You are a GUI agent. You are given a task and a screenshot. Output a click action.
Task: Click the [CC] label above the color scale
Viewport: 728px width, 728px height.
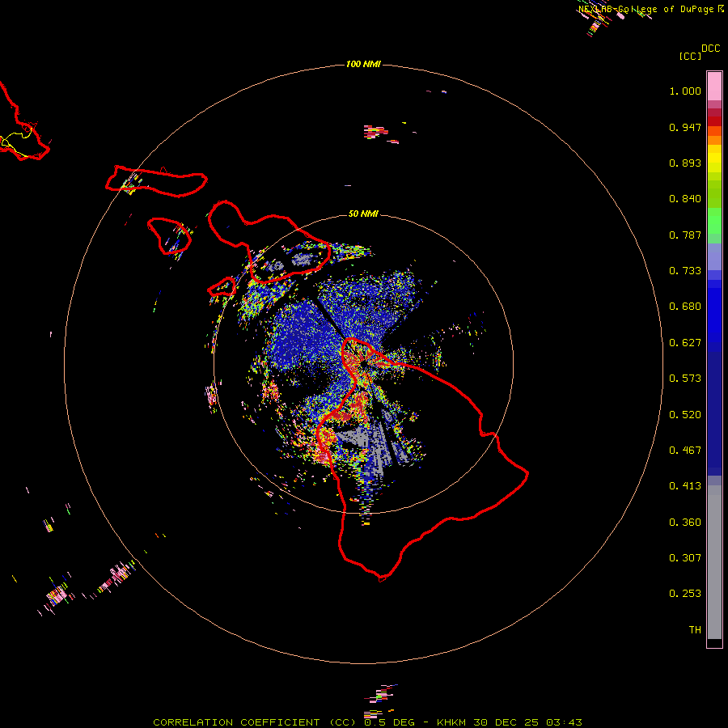tap(690, 56)
